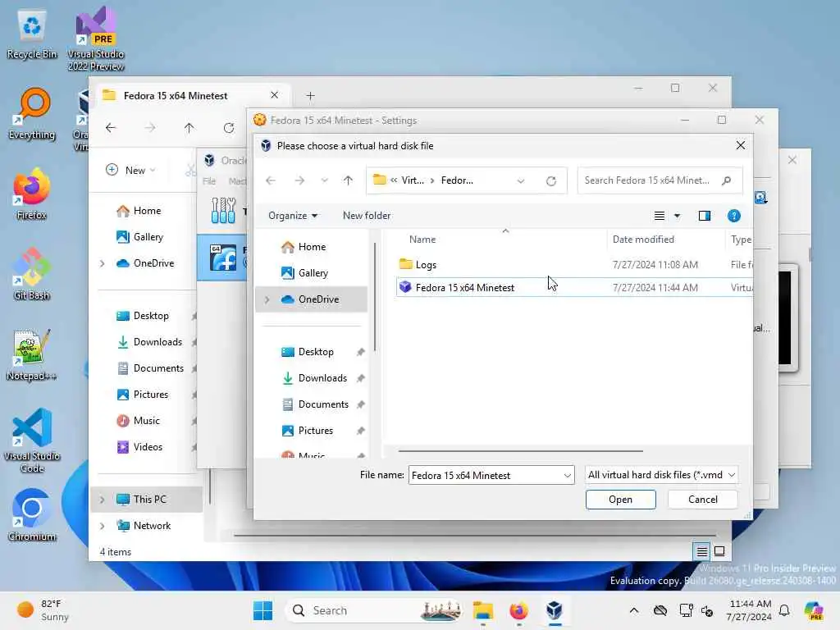Click the search magnifier in file dialog
This screenshot has height=630, width=840.
pos(727,180)
